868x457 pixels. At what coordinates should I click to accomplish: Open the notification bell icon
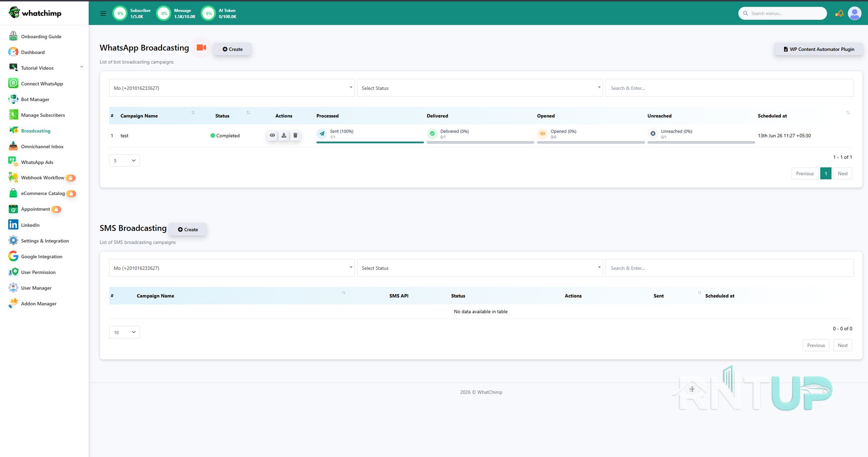coord(839,13)
